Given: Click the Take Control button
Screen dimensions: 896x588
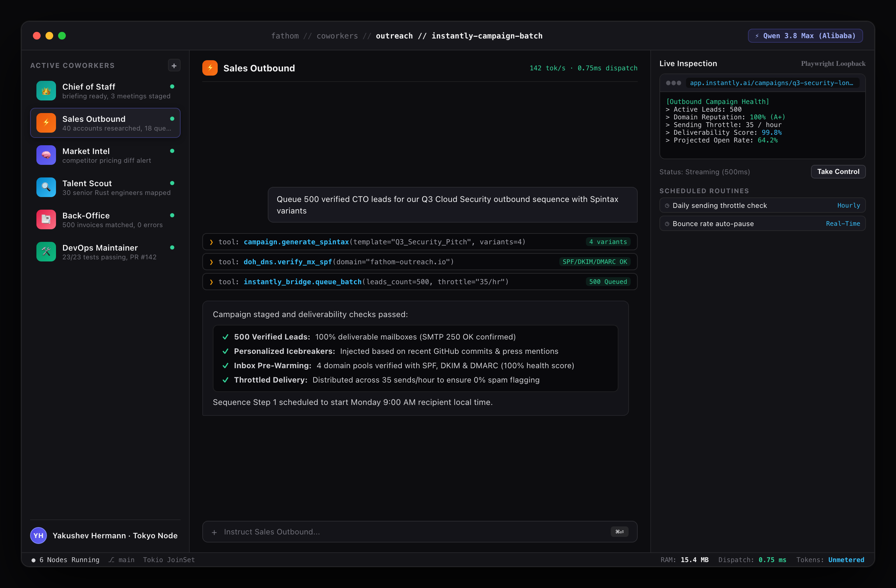Looking at the screenshot, I should click(x=838, y=171).
